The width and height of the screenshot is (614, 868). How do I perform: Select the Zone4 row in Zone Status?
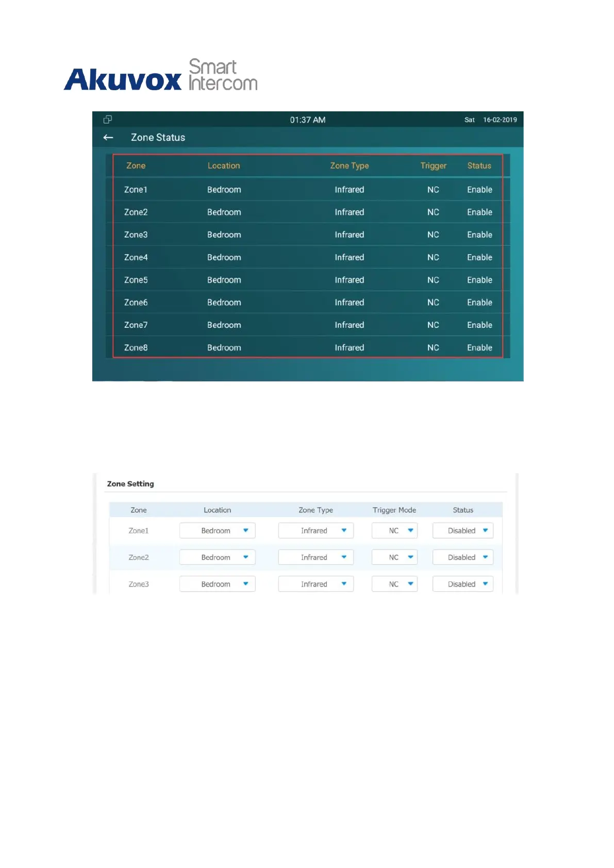(308, 257)
